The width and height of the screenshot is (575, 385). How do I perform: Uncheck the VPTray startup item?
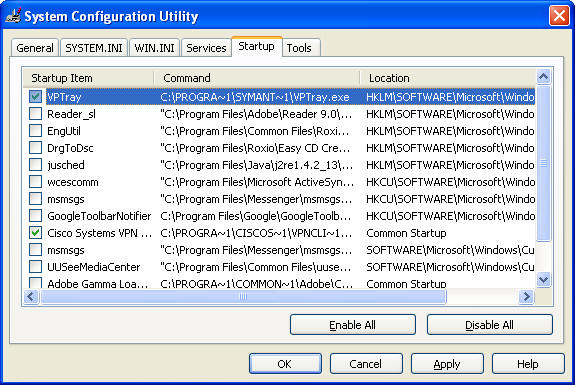click(35, 97)
